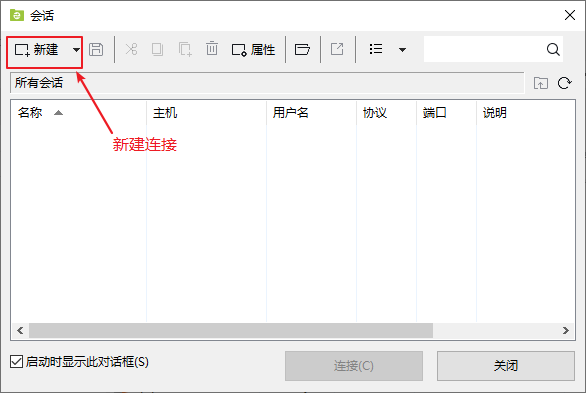
Task: Click the horizontal scrollbar right arrow
Action: pos(566,331)
